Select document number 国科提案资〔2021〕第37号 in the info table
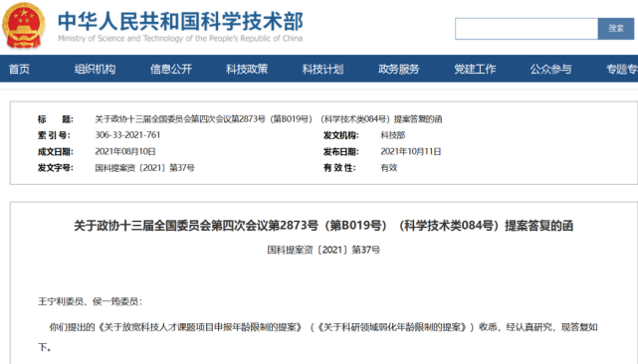The height and width of the screenshot is (364, 638). [145, 167]
